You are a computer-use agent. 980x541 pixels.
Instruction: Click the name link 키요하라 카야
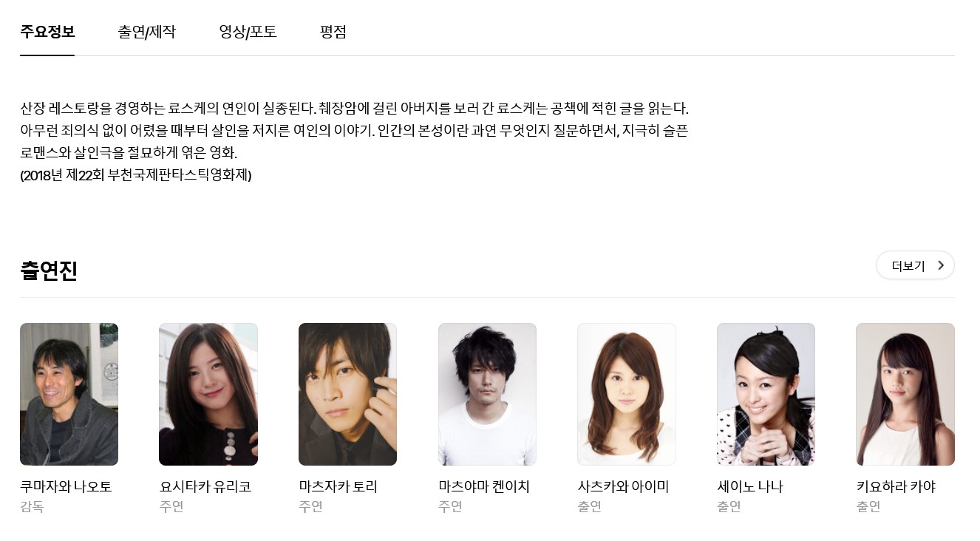[x=896, y=486]
